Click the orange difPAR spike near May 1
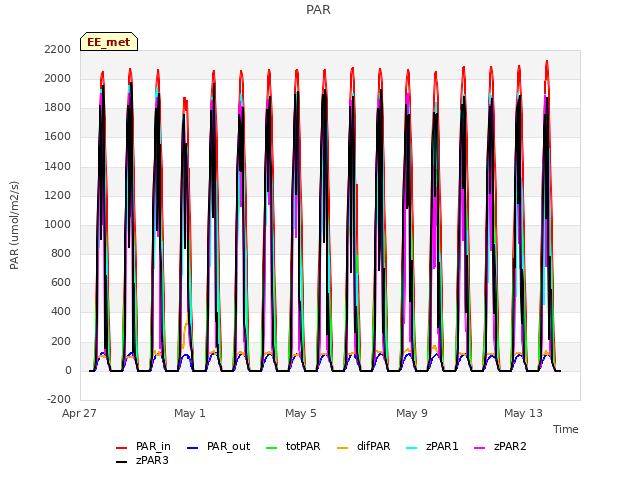The image size is (640, 480). click(186, 331)
